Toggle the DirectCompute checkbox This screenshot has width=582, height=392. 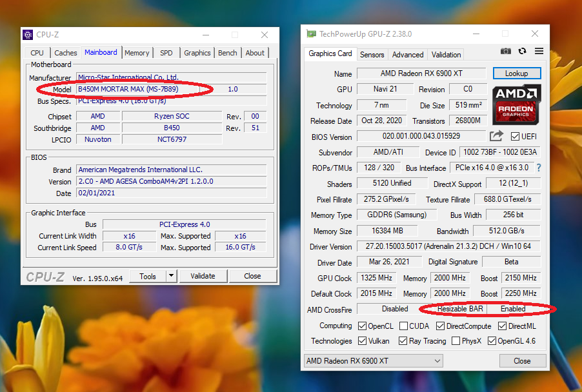click(x=440, y=326)
